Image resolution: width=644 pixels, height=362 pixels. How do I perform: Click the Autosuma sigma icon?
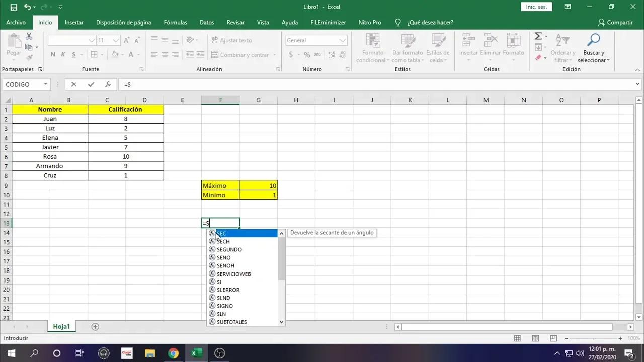(538, 36)
